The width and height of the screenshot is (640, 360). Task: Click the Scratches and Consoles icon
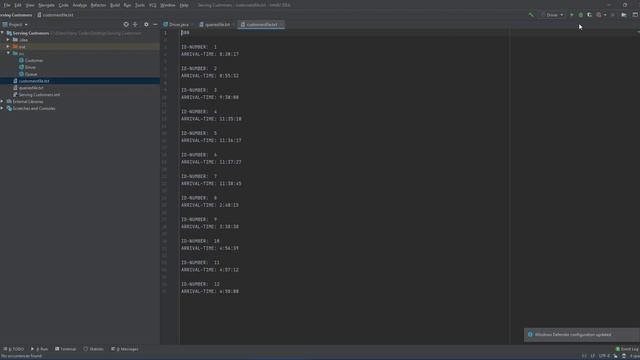click(9, 108)
